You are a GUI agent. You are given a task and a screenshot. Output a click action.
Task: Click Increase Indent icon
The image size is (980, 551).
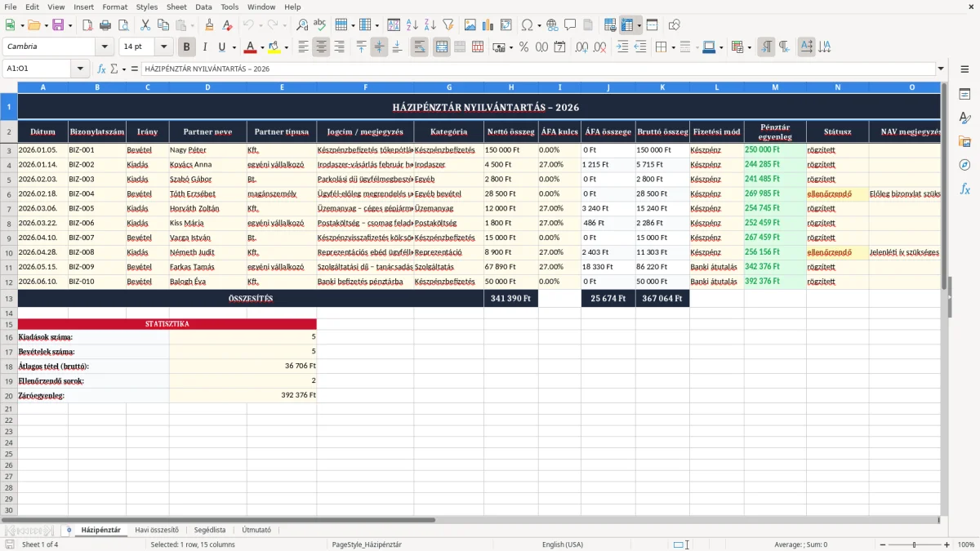coord(622,47)
